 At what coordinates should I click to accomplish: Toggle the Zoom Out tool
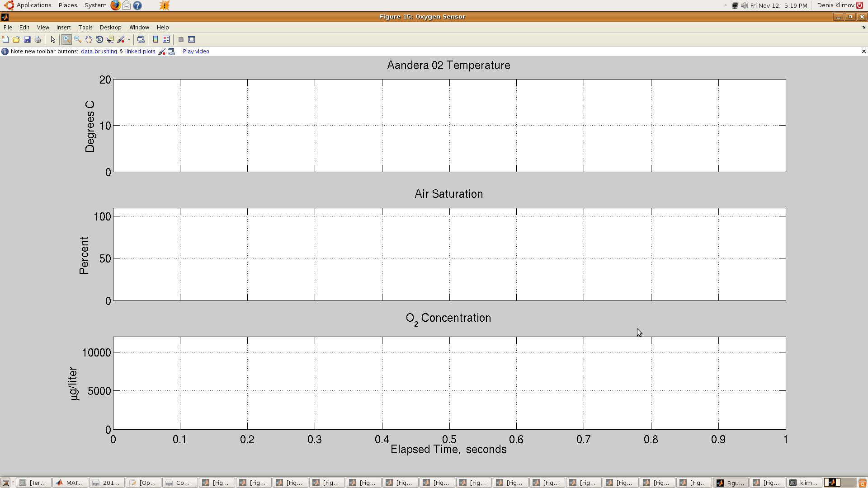(x=78, y=40)
